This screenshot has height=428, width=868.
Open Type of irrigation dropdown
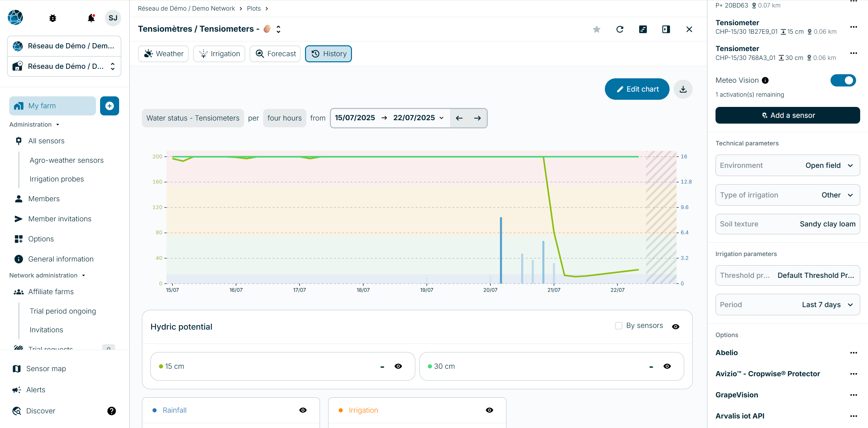tap(788, 195)
